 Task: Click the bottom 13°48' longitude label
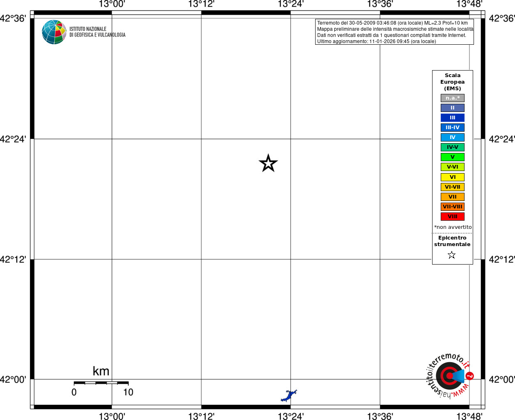click(x=469, y=416)
